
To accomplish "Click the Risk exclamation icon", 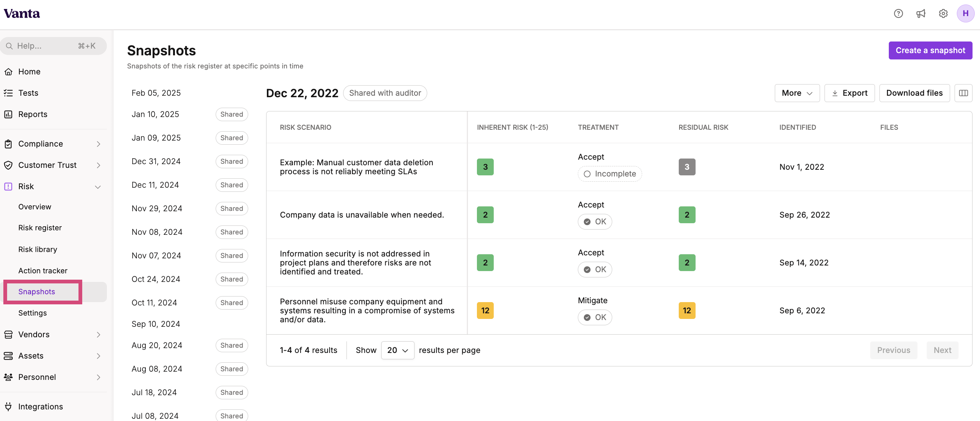I will tap(8, 187).
